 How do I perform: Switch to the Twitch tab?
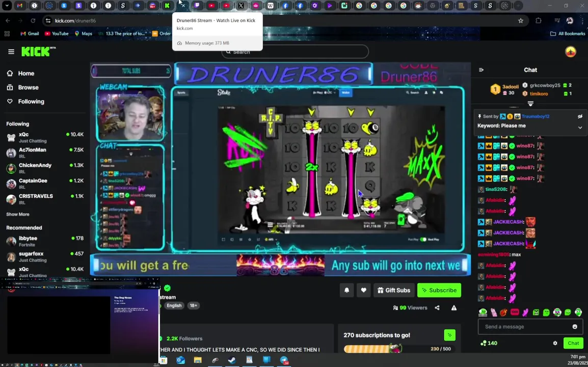tap(197, 6)
